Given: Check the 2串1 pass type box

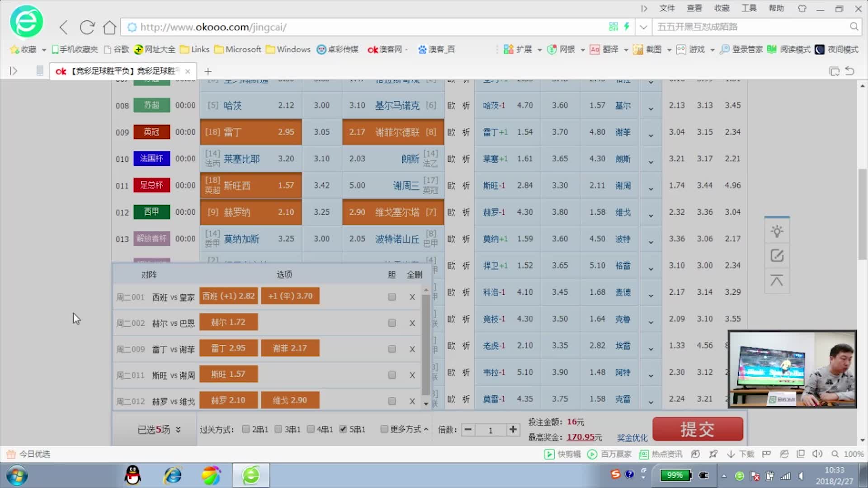Looking at the screenshot, I should 246,429.
